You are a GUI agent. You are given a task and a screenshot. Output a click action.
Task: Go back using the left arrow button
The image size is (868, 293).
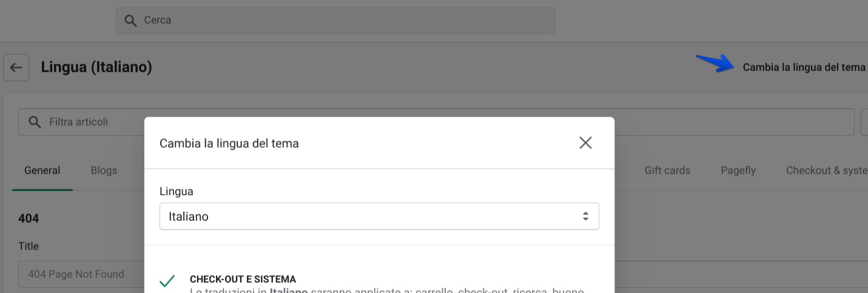tap(16, 67)
